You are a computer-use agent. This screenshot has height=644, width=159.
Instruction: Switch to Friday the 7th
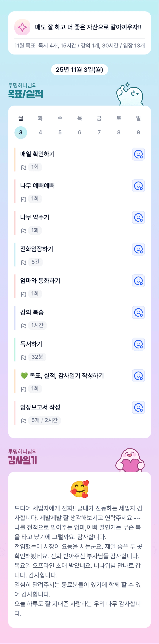99,132
